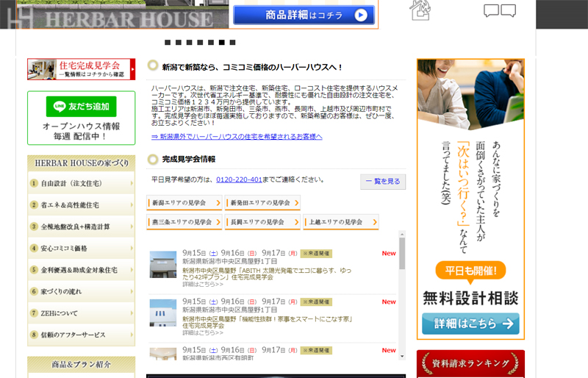The height and width of the screenshot is (378, 588).
Task: Click the event list scrollbar down arrow
Action: coord(402,356)
